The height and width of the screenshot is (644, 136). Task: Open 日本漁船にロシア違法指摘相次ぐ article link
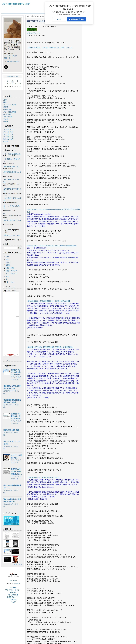pyautogui.click(x=49, y=301)
